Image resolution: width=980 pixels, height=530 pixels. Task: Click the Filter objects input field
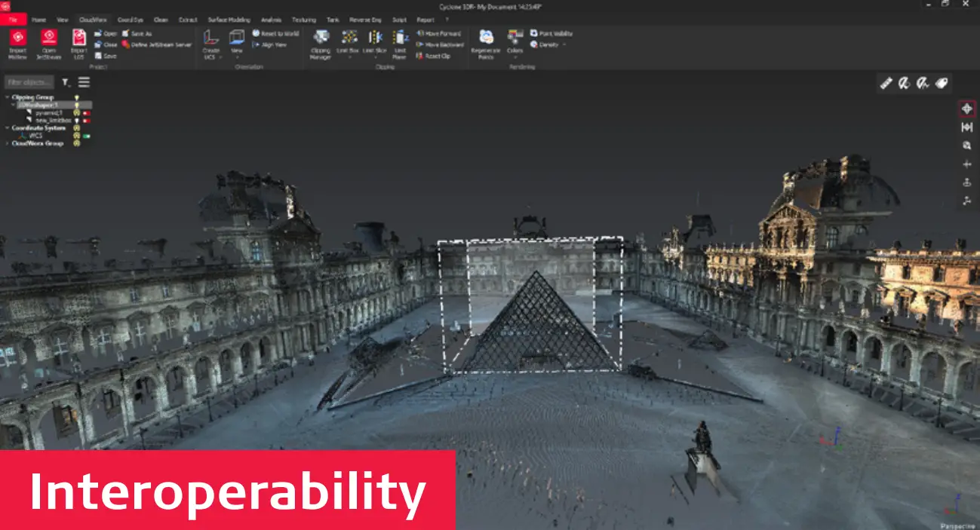29,81
